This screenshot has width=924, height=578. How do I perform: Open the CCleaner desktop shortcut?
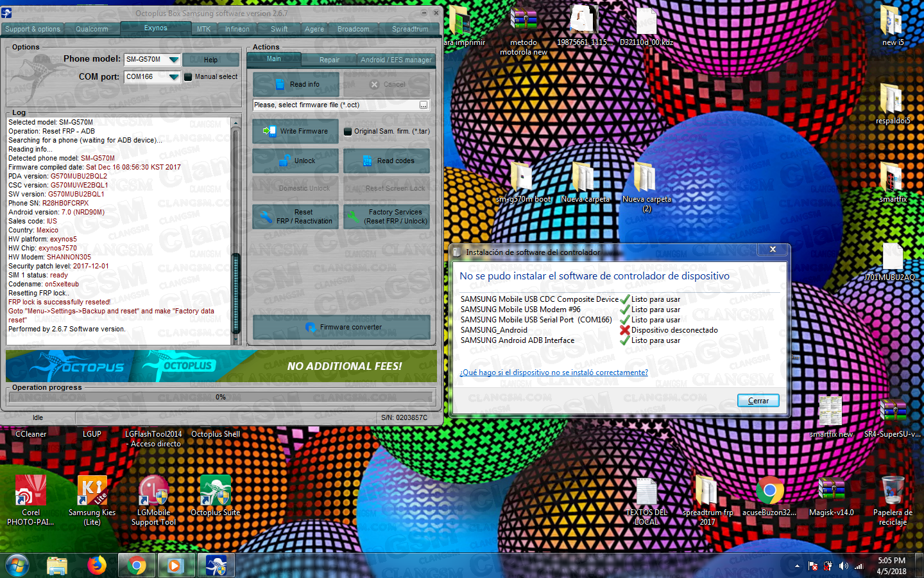[x=31, y=434]
